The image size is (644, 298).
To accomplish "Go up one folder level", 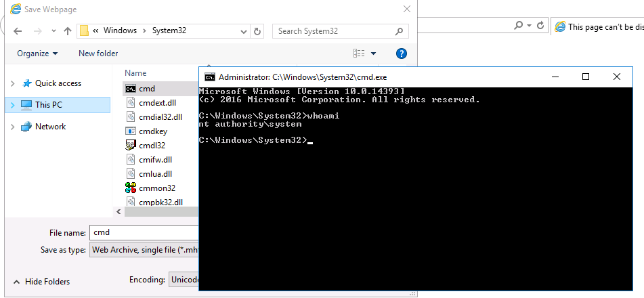I will 68,31.
